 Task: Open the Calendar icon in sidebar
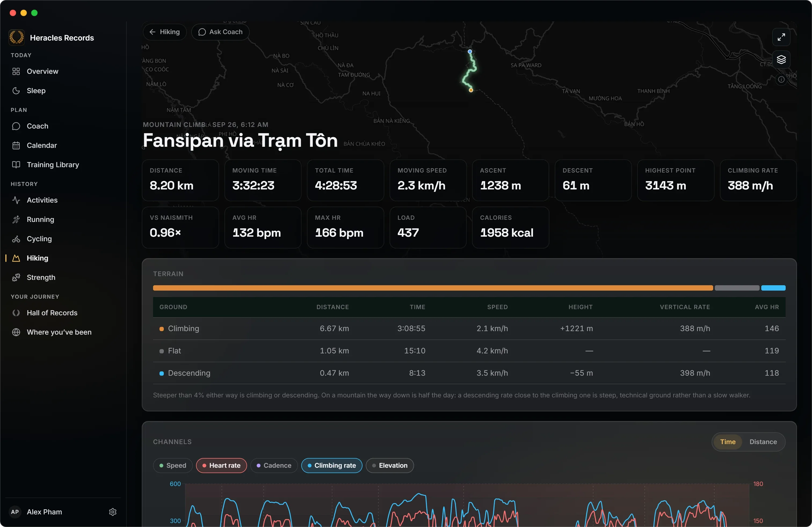pos(16,145)
